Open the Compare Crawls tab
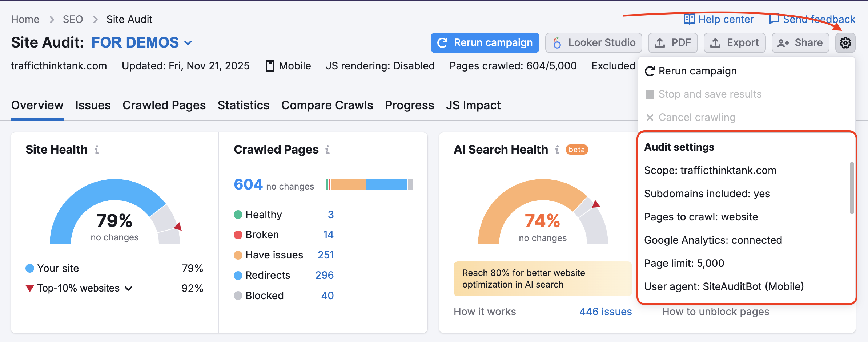868x342 pixels. (327, 105)
